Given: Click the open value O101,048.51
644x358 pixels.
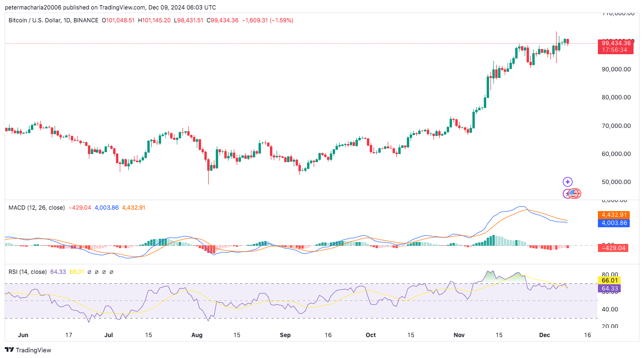Looking at the screenshot, I should [x=118, y=20].
